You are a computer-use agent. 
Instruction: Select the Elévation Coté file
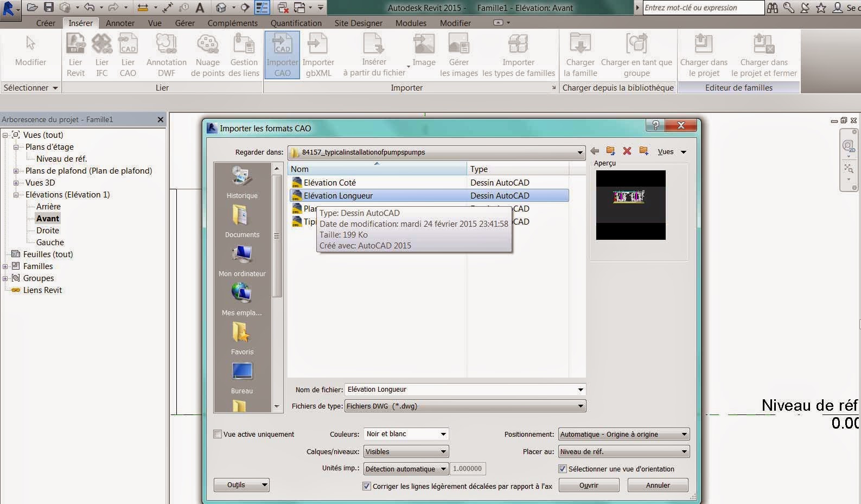point(329,183)
